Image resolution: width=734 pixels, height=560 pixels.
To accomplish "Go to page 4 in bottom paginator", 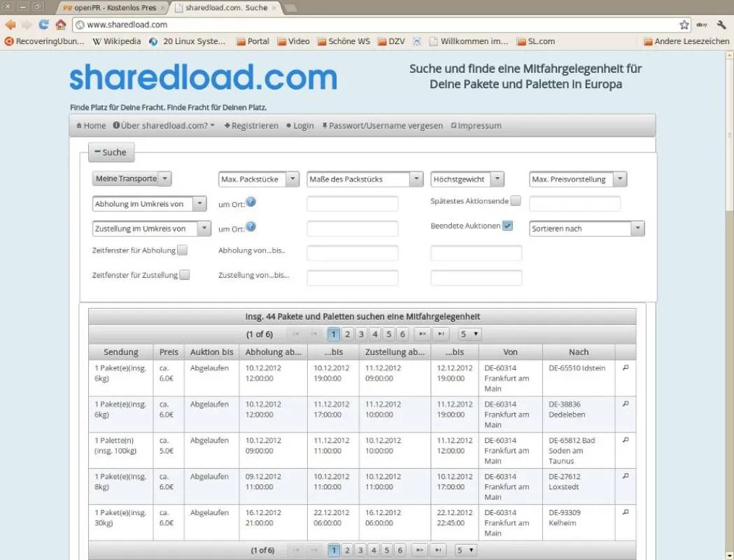I will pyautogui.click(x=374, y=550).
